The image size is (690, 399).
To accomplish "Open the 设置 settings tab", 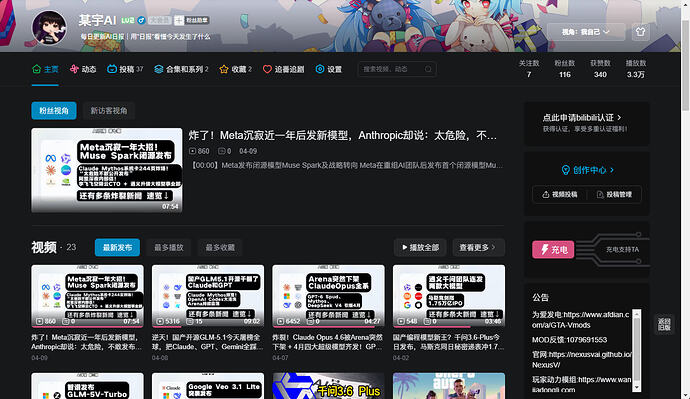I will click(329, 69).
